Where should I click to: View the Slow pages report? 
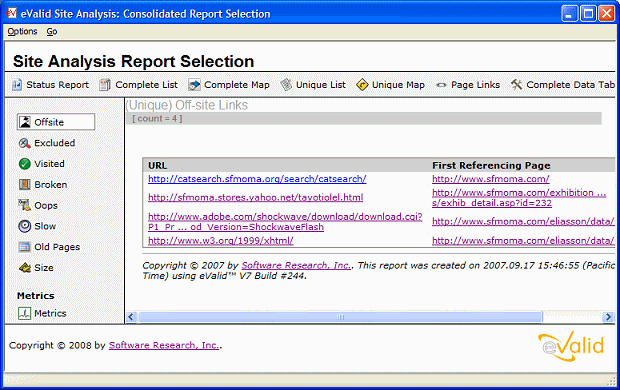point(45,226)
